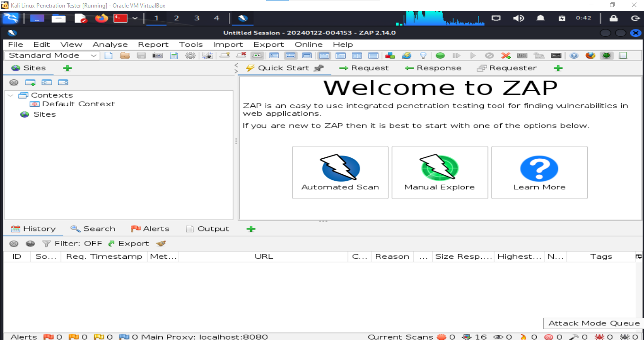Screen dimensions: 644x340
Task: Open the Standard Mode dropdown
Action: (x=53, y=56)
